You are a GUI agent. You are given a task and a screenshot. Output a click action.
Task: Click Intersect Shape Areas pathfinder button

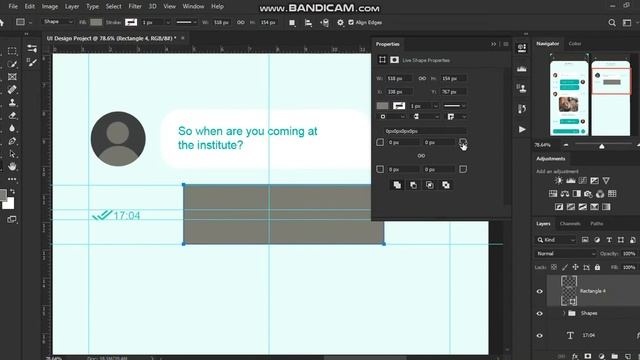tap(429, 185)
